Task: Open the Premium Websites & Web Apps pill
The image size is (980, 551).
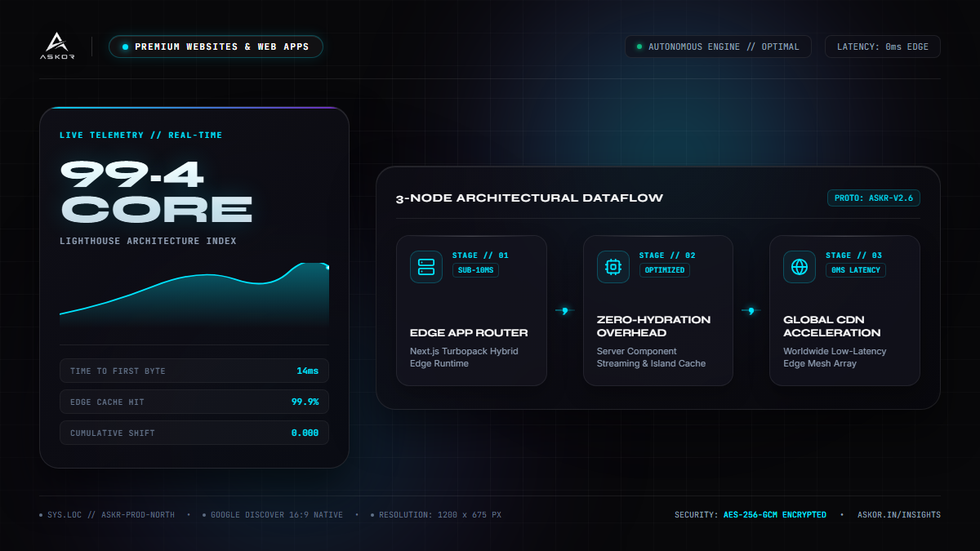Action: pos(216,47)
